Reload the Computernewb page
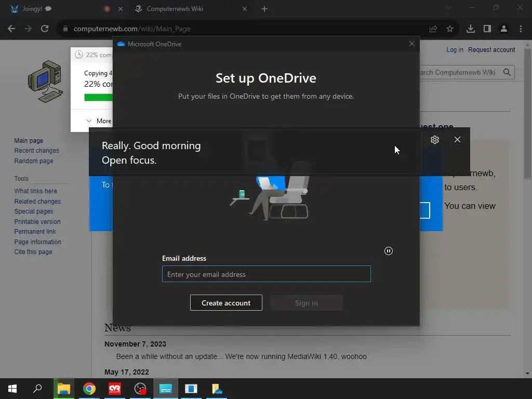 click(45, 29)
